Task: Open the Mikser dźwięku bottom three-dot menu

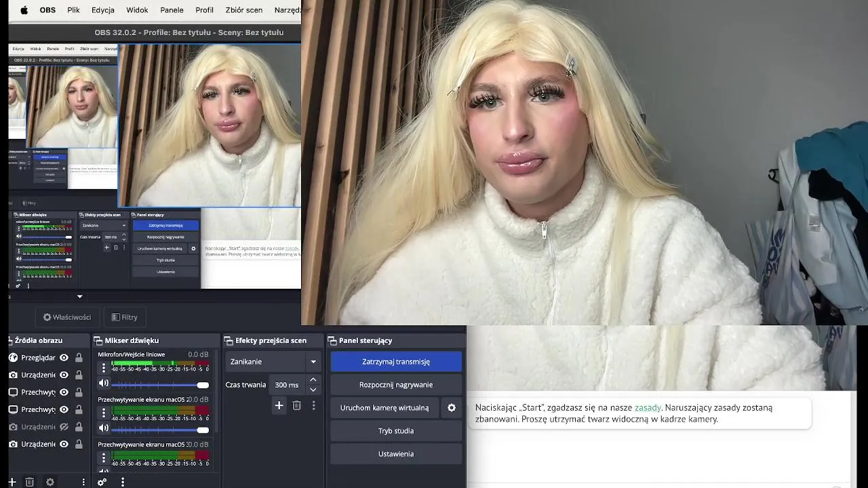Action: 123,482
